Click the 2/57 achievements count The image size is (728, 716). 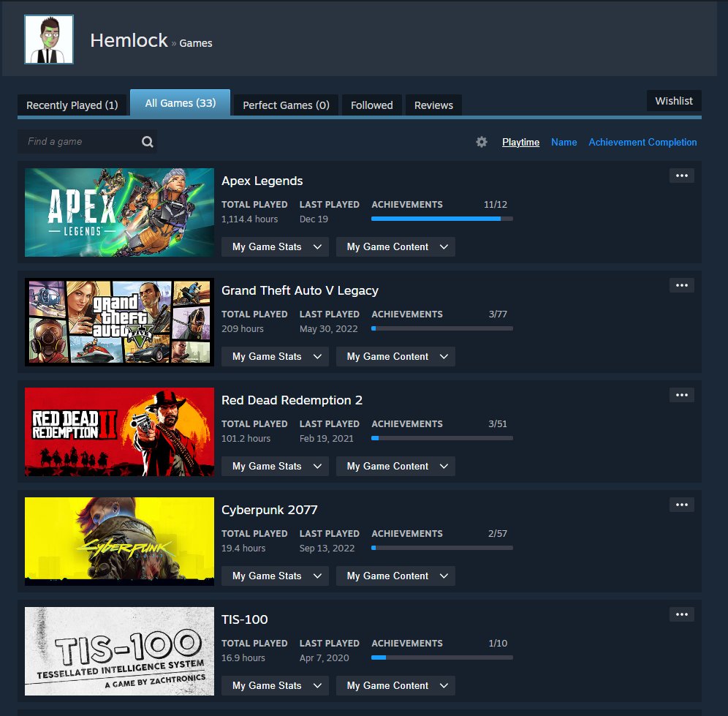click(498, 533)
